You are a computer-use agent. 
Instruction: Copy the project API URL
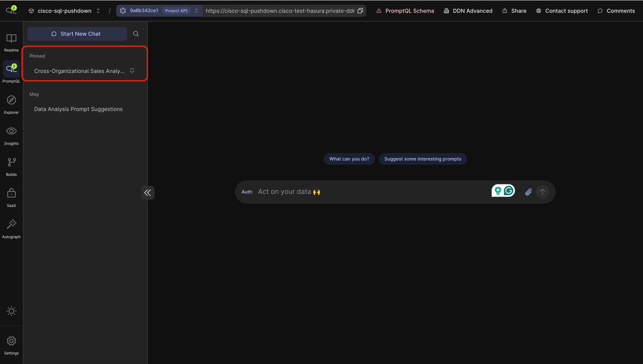[x=360, y=10]
